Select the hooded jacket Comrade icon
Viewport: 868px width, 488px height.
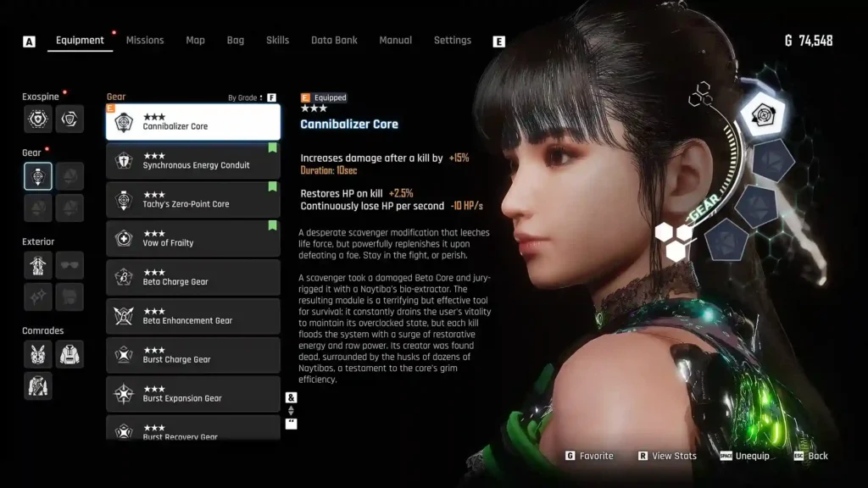coord(70,355)
